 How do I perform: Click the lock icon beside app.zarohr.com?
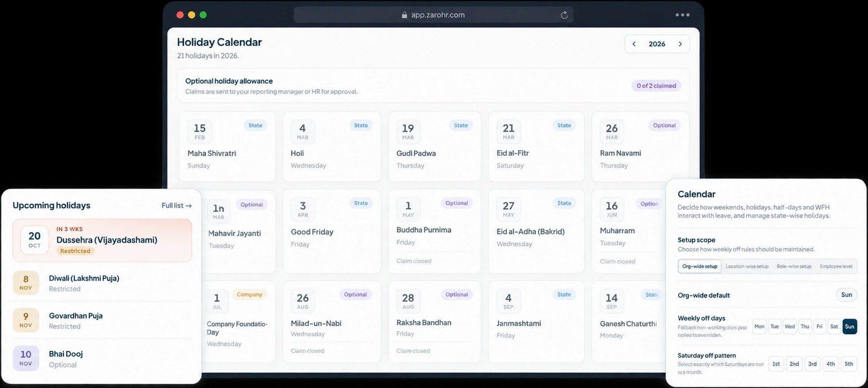[404, 15]
